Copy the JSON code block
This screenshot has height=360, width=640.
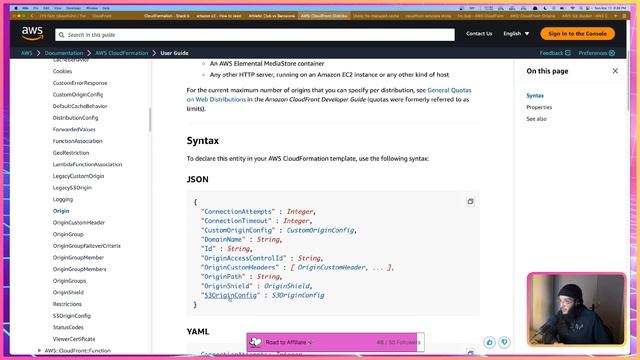point(470,202)
